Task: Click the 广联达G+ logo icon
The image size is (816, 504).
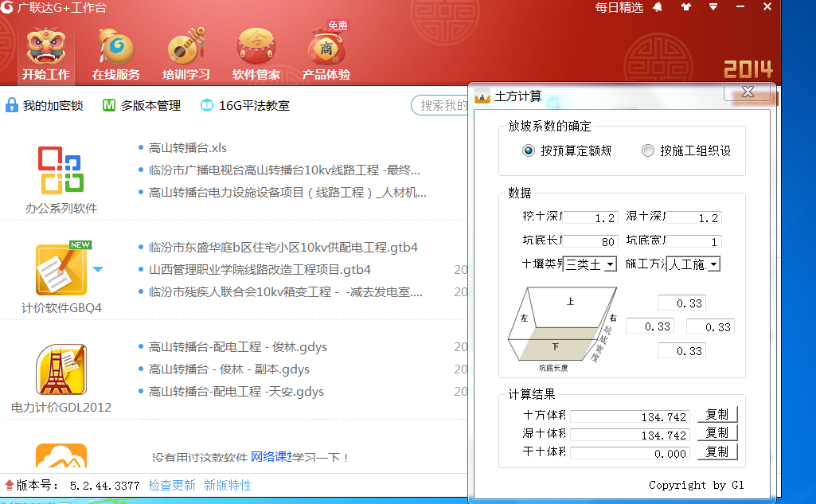Action: point(6,7)
